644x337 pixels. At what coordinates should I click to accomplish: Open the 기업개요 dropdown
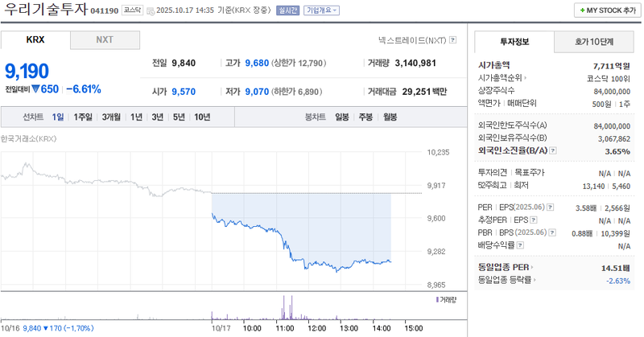coord(321,10)
